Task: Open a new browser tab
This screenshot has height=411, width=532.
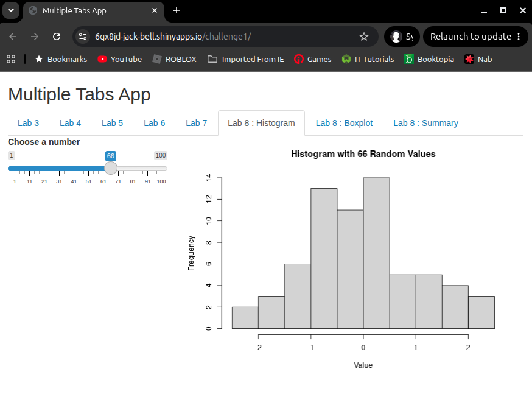Action: 177,10
